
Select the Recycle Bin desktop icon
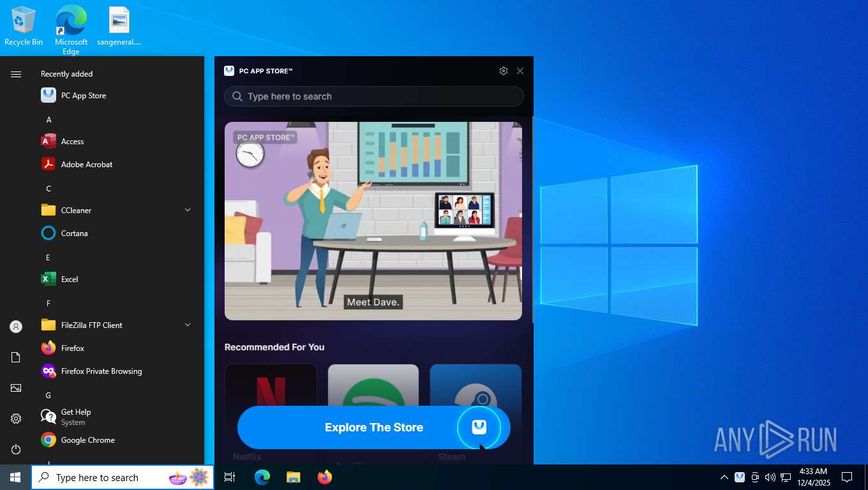tap(24, 27)
